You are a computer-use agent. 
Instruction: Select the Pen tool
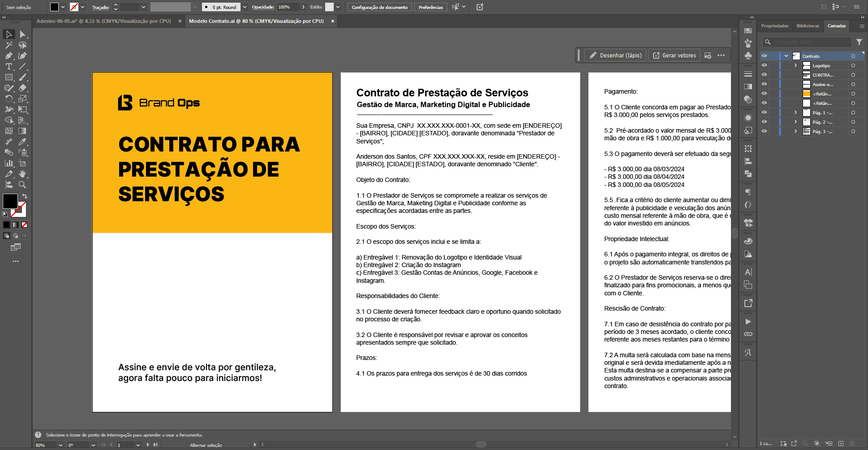[x=9, y=56]
